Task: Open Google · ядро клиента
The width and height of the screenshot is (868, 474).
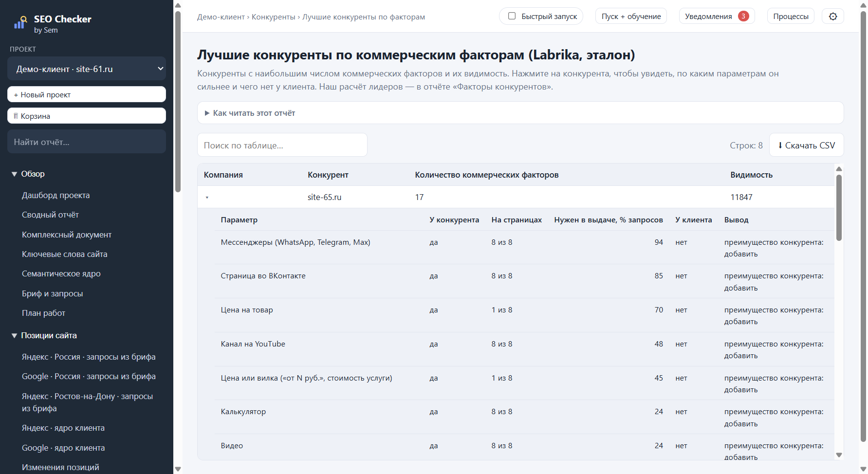Action: coord(63,448)
